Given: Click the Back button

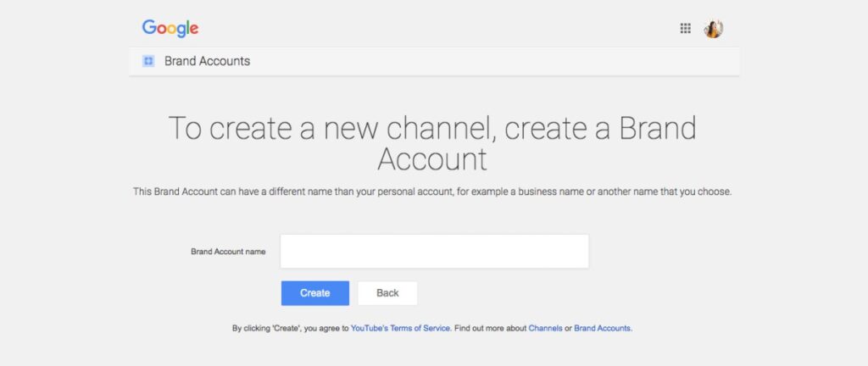Looking at the screenshot, I should click(x=387, y=293).
